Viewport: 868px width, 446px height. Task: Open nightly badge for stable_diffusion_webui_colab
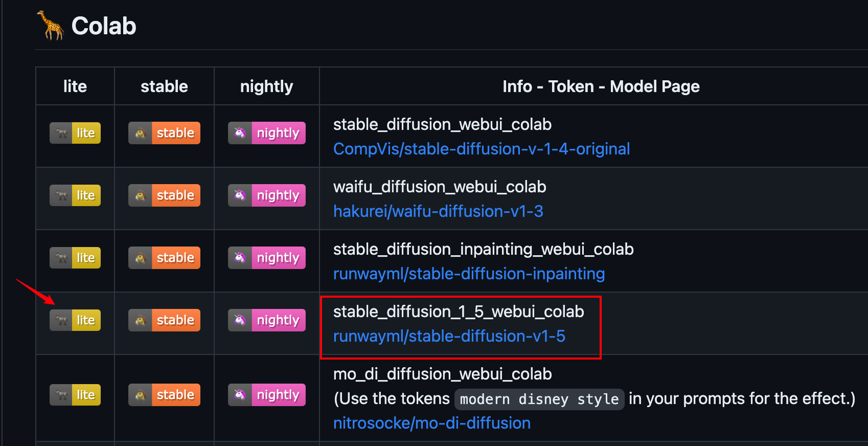click(x=266, y=133)
